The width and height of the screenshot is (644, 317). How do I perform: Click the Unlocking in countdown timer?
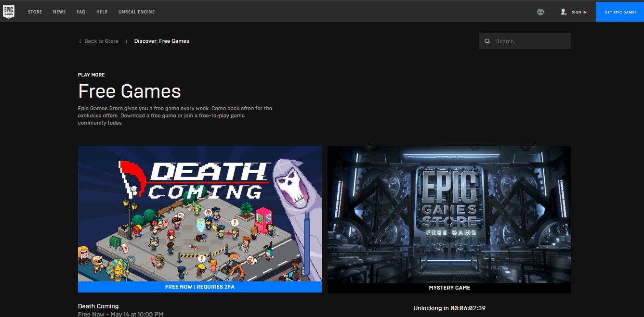(449, 308)
